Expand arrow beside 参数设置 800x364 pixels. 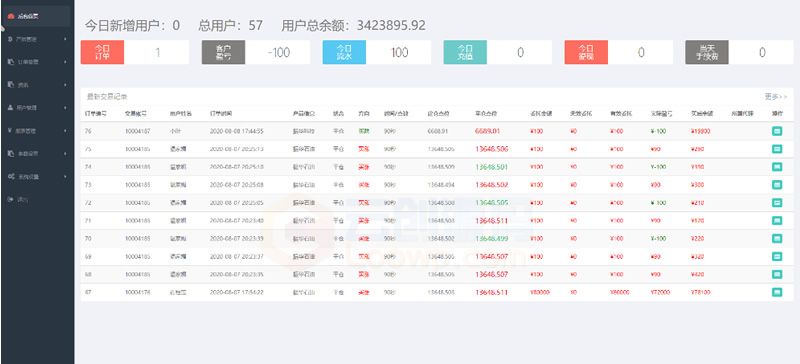click(65, 153)
